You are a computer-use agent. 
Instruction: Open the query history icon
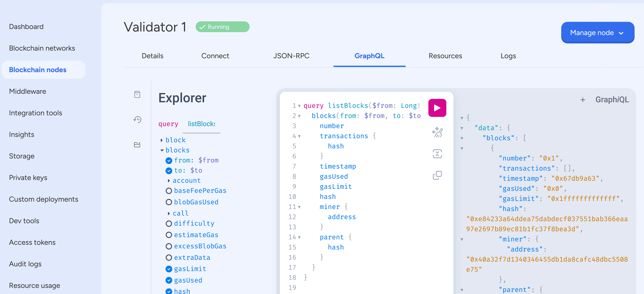pyautogui.click(x=137, y=119)
